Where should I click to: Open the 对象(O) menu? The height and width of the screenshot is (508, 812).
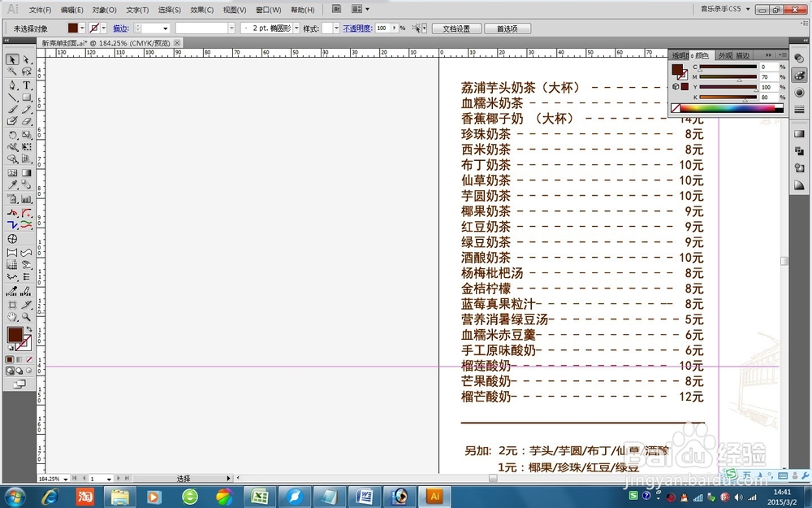click(104, 10)
